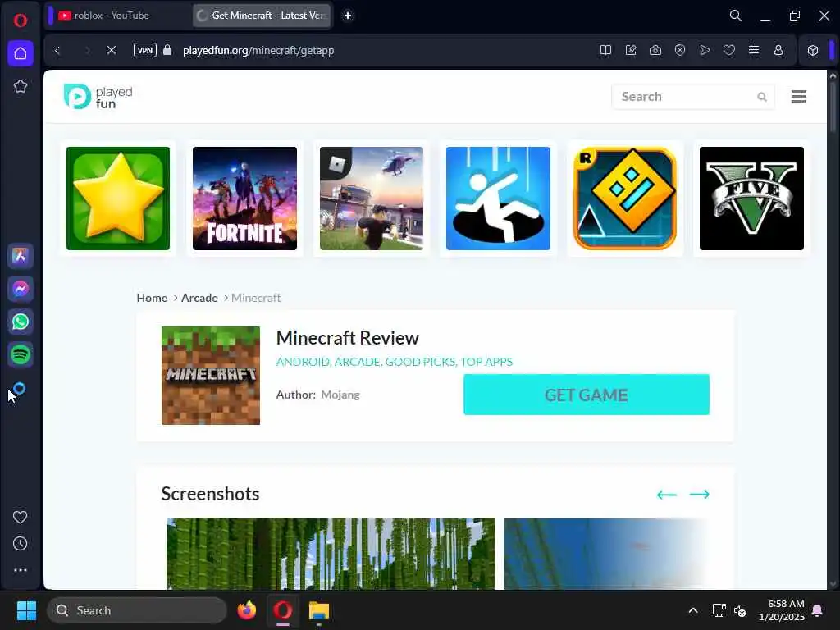Screen dimensions: 840x630
Task: Take a snapshot with camera icon
Action: [x=655, y=50]
